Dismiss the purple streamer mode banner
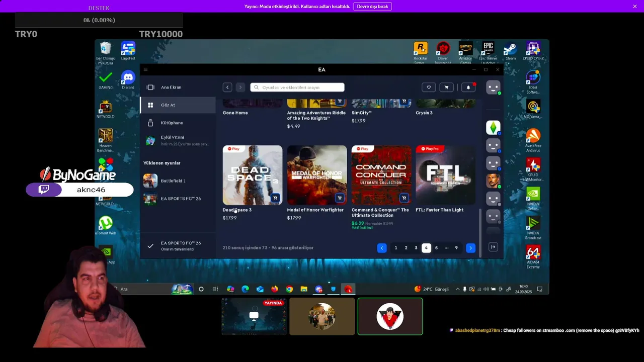Screen dimensions: 644x362 click(x=635, y=7)
